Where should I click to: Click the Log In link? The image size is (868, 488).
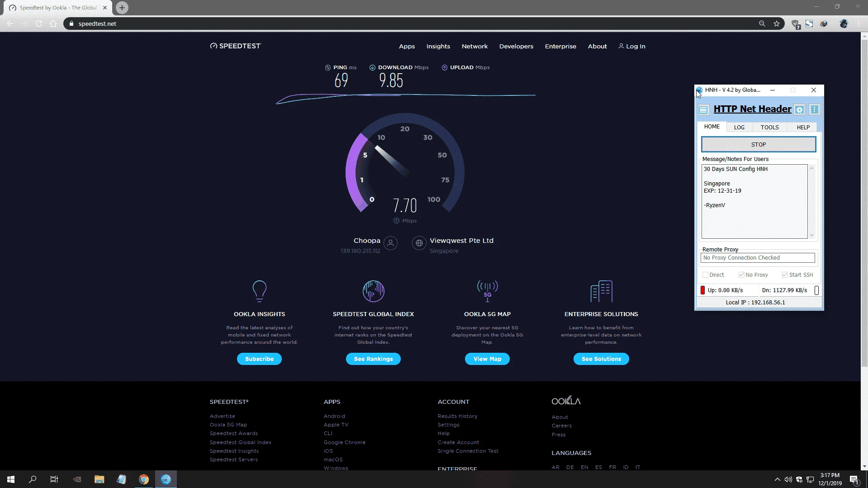pyautogui.click(x=632, y=46)
